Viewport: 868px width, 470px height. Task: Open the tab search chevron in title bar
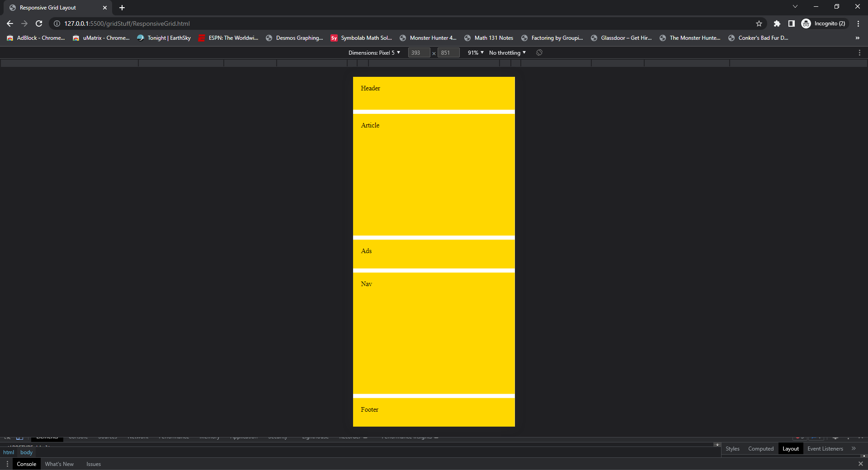pos(795,7)
